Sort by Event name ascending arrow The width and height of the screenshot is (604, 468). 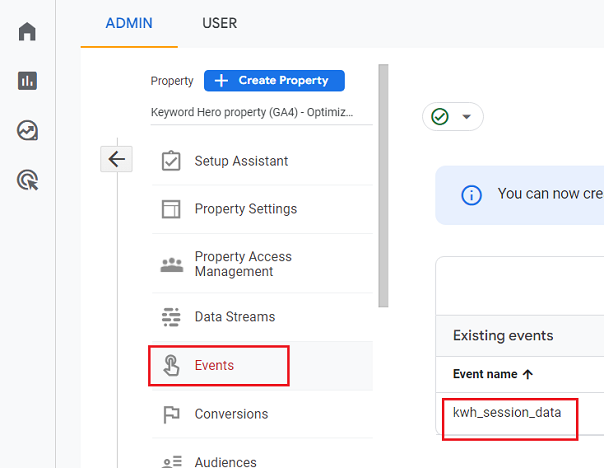(528, 374)
